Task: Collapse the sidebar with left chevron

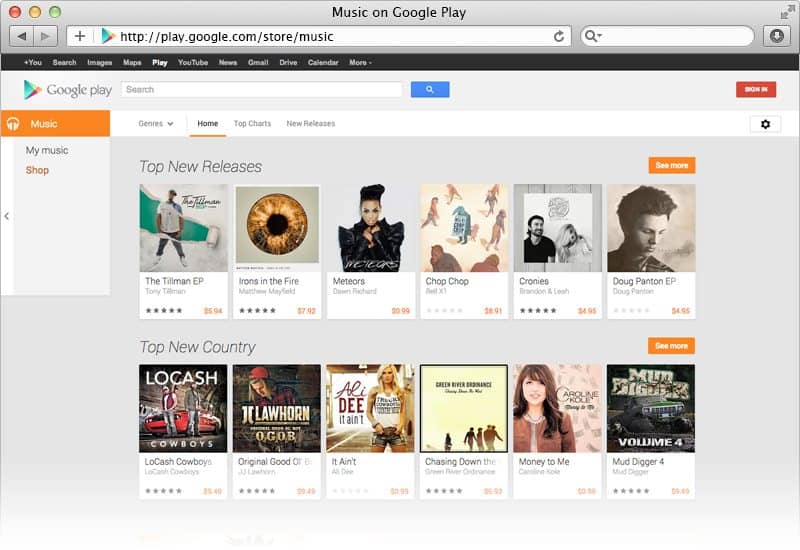Action: (7, 216)
